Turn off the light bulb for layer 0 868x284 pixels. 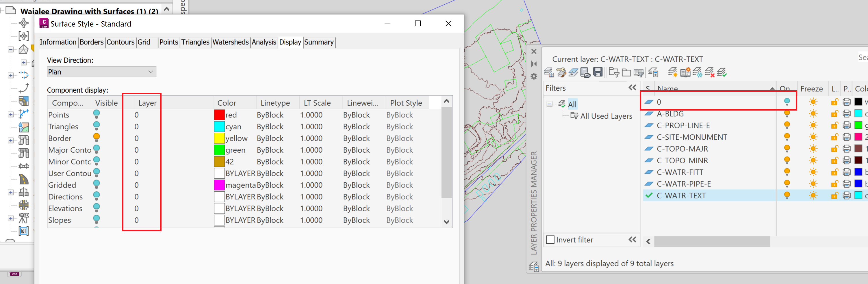click(x=788, y=102)
